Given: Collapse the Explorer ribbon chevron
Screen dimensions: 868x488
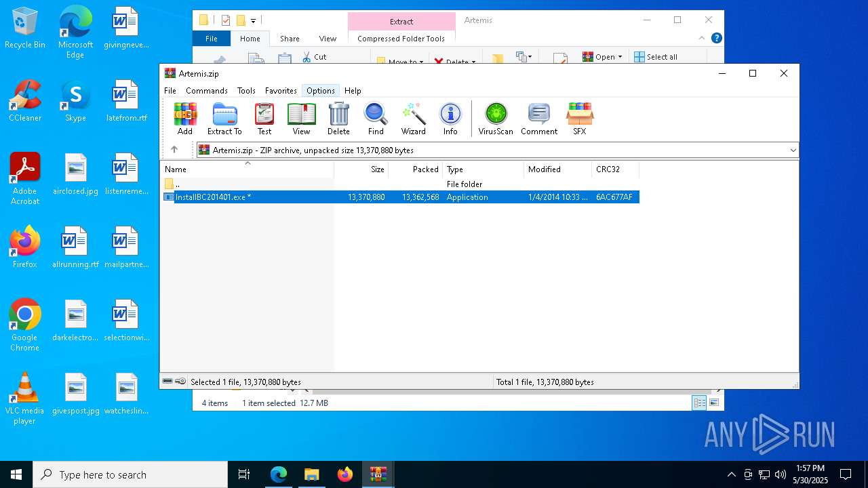Looking at the screenshot, I should (703, 39).
